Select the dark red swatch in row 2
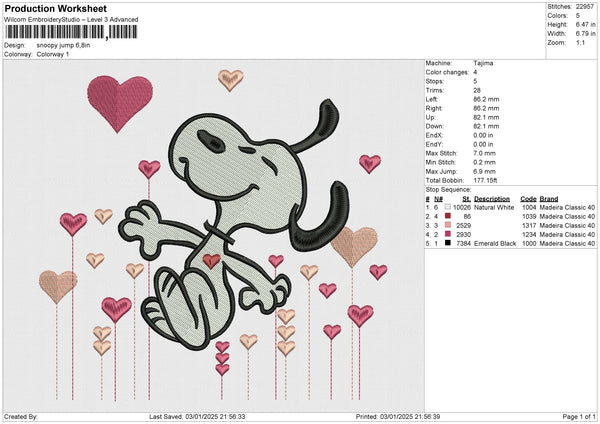The width and height of the screenshot is (600, 424). 447,216
